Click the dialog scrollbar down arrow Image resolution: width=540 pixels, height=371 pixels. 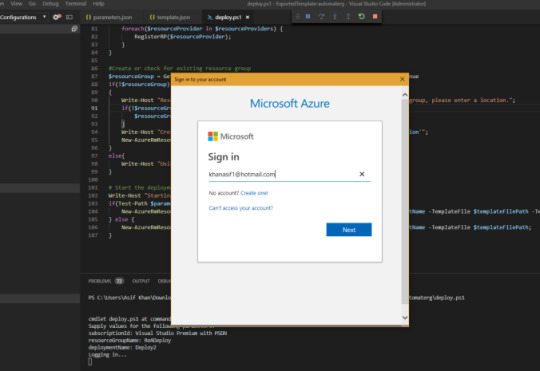(405, 318)
